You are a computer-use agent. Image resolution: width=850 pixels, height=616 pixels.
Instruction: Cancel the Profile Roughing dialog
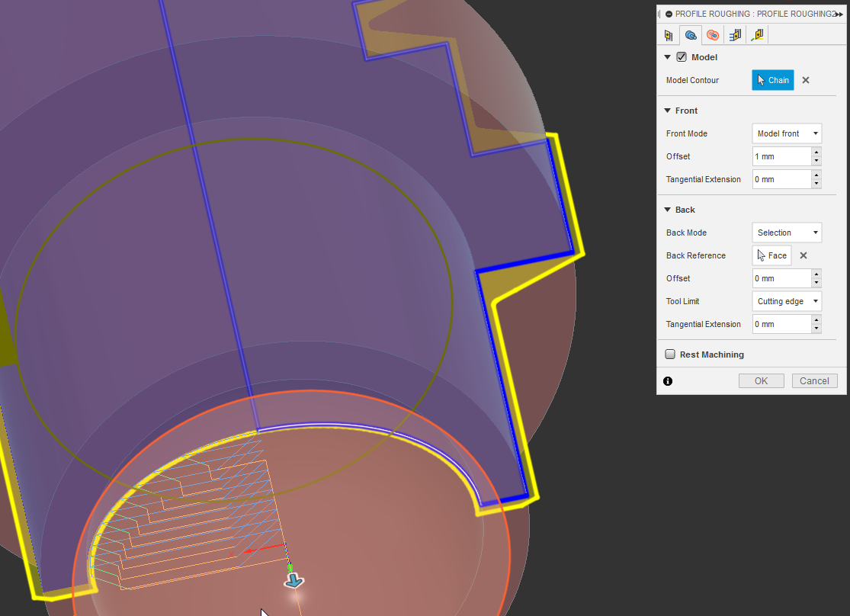coord(814,380)
